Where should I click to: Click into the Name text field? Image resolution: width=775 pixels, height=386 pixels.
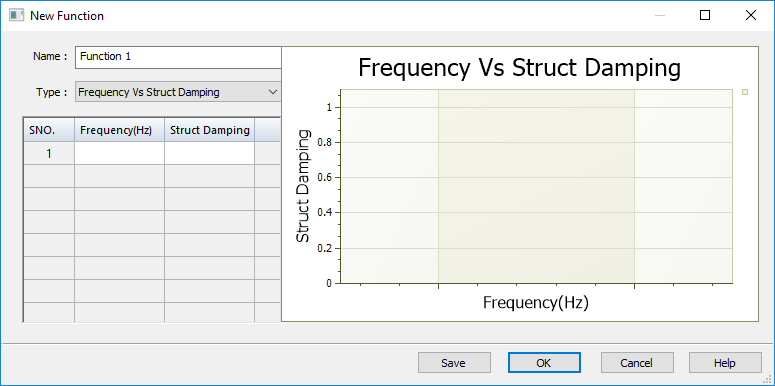(178, 57)
